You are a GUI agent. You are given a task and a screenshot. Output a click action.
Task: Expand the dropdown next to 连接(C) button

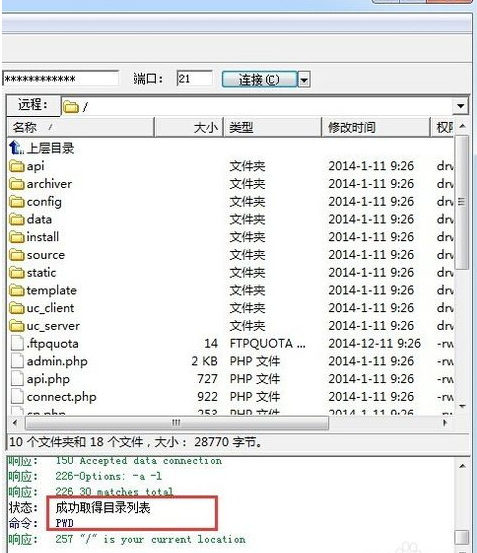pyautogui.click(x=304, y=80)
